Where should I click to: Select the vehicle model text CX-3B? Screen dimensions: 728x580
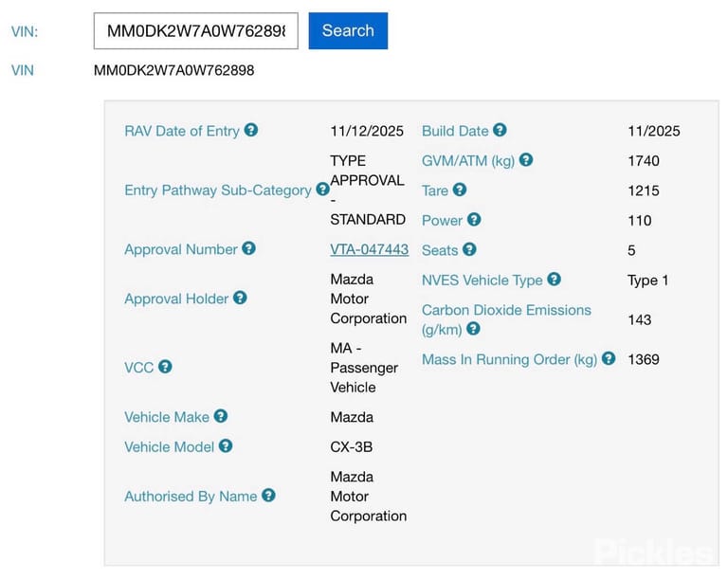pyautogui.click(x=352, y=447)
